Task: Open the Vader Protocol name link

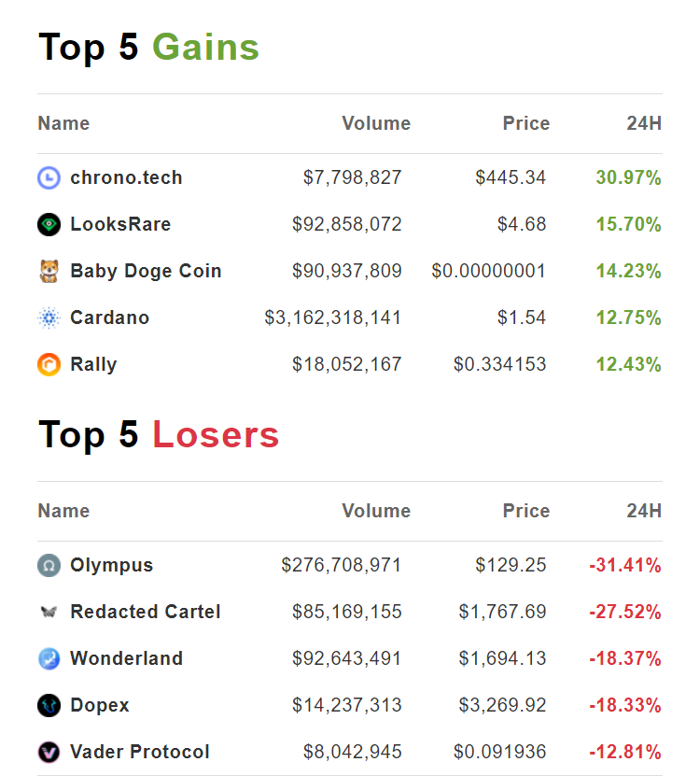Action: pyautogui.click(x=140, y=752)
